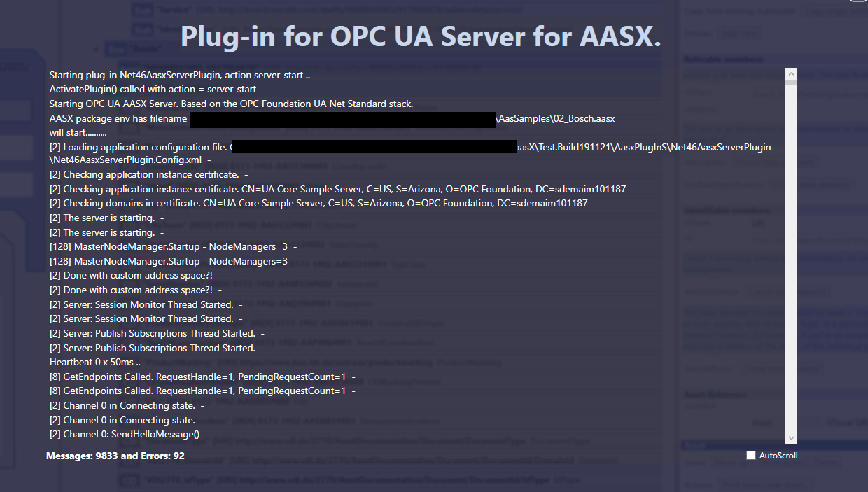Click the "Create data element" button for description
The image size is (868, 492).
tap(774, 162)
